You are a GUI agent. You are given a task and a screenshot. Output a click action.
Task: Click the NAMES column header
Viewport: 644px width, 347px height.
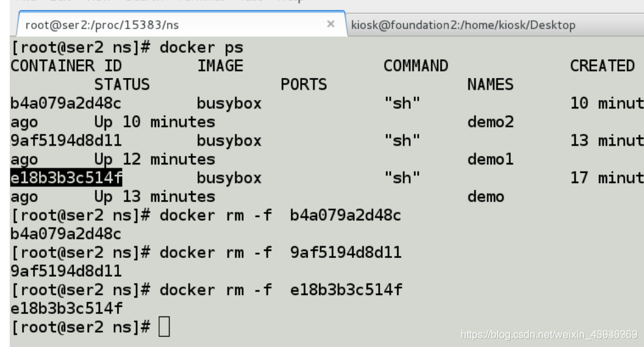pyautogui.click(x=491, y=84)
